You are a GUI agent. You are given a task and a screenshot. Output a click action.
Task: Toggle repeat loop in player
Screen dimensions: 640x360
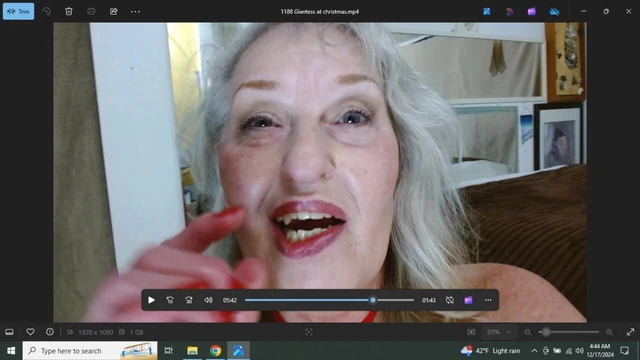click(450, 300)
